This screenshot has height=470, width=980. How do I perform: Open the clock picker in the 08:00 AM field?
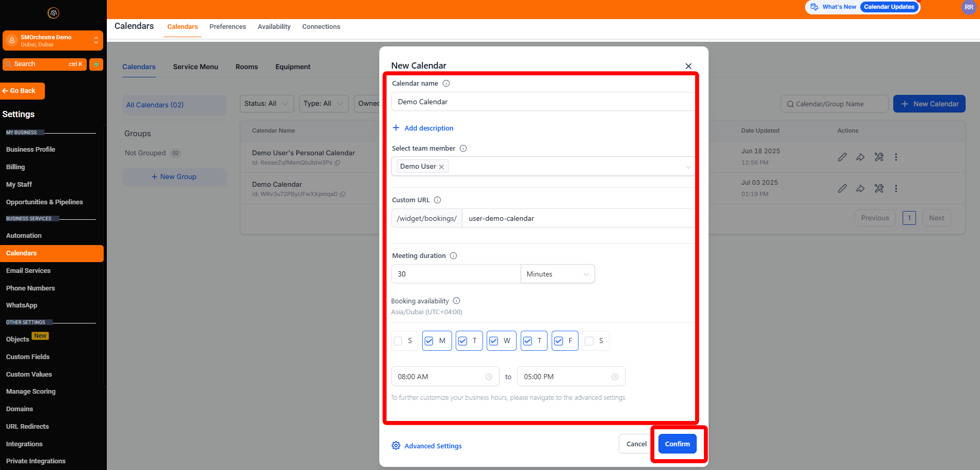[489, 376]
